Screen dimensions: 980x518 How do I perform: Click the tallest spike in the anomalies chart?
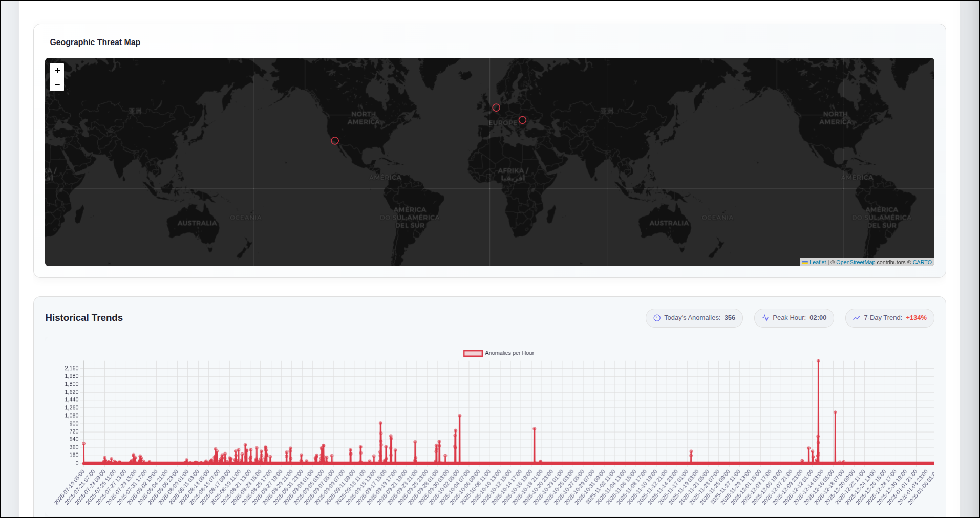818,361
